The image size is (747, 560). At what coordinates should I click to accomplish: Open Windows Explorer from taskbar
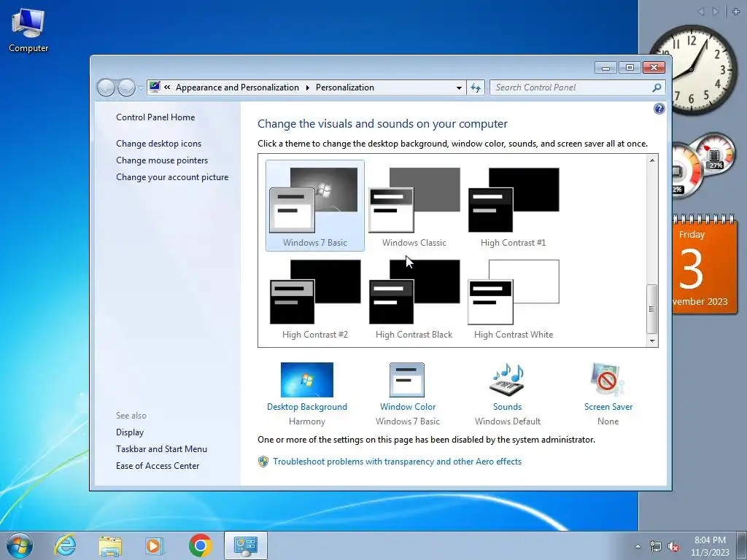tap(110, 545)
